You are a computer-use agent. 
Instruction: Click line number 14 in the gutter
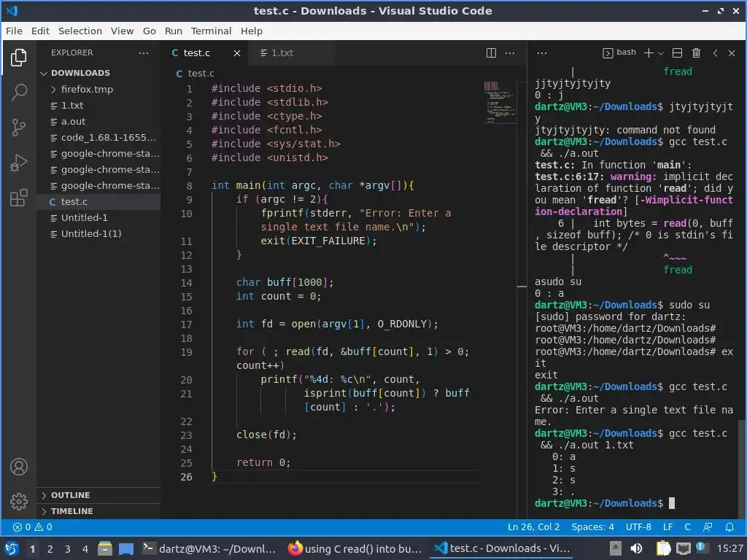point(186,283)
